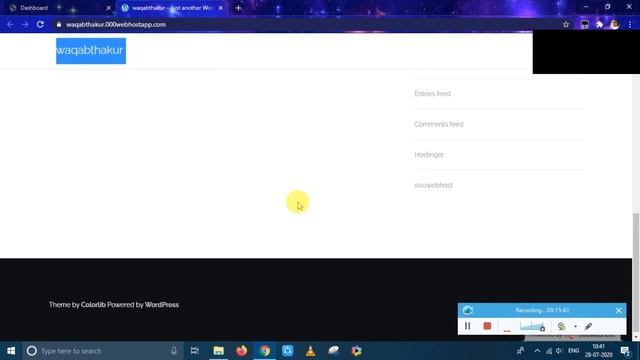Visit the Colorlib footer link

point(93,304)
